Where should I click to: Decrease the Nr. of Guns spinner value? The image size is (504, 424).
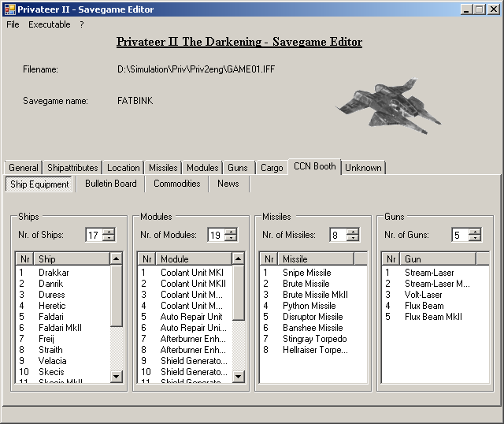[475, 238]
